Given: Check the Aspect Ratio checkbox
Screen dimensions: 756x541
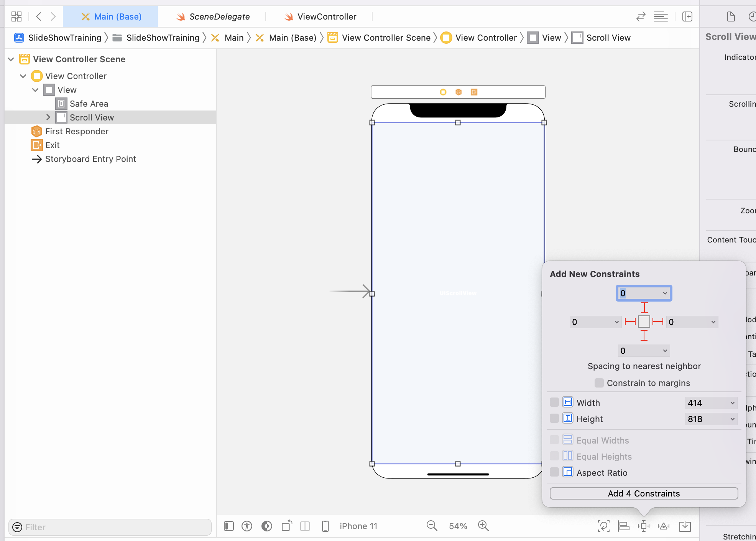Looking at the screenshot, I should (554, 472).
